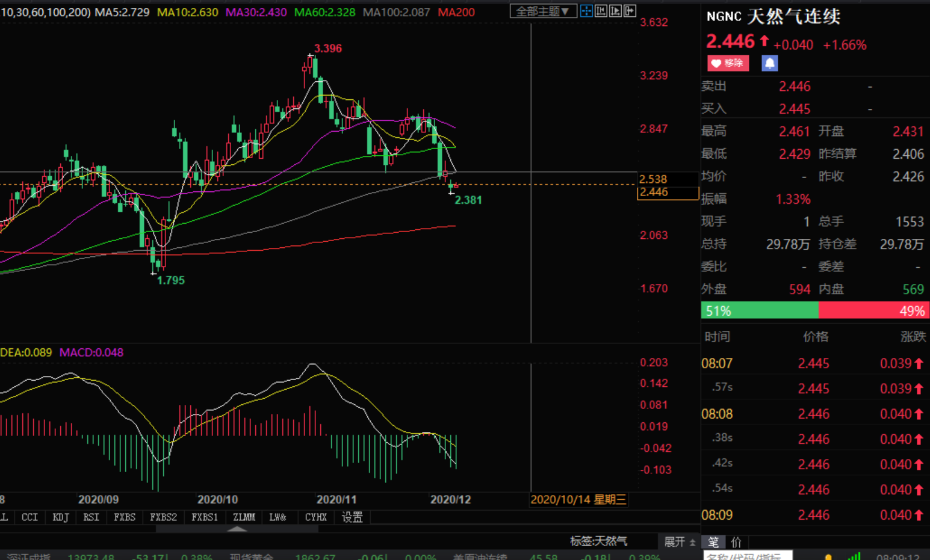Click the upward triangle below indicator tabs
Image resolution: width=930 pixels, height=560 pixels.
point(237,529)
